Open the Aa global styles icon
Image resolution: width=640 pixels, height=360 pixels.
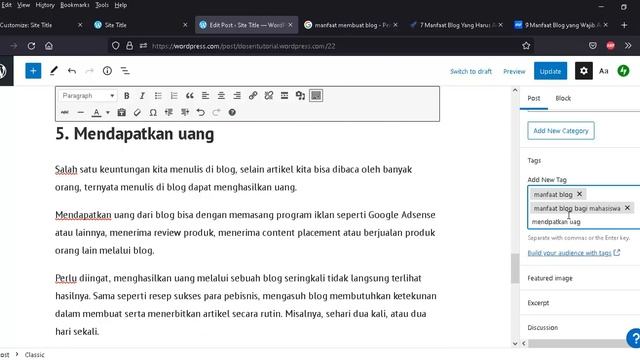pyautogui.click(x=604, y=71)
